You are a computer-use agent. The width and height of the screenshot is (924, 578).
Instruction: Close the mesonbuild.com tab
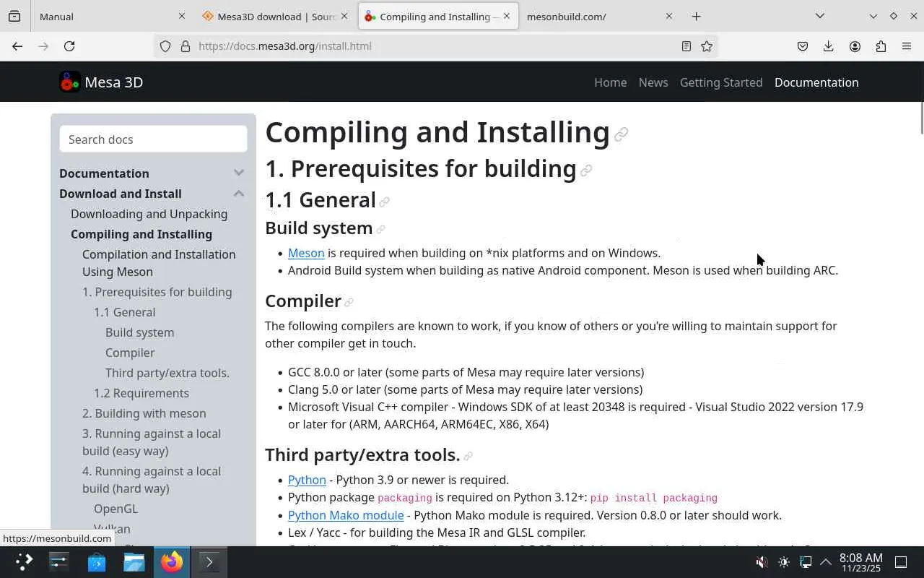668,16
